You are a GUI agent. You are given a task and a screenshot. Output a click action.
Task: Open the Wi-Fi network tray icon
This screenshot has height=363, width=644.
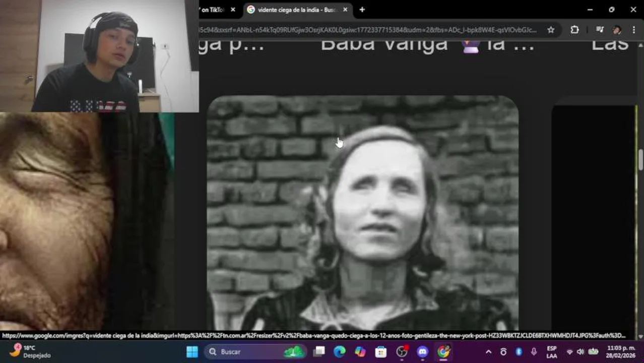click(569, 352)
